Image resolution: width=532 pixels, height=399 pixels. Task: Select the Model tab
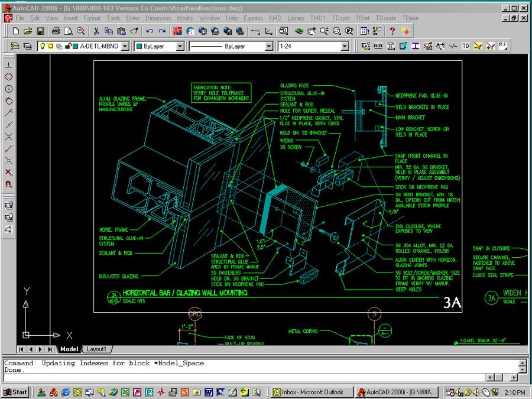[x=69, y=349]
